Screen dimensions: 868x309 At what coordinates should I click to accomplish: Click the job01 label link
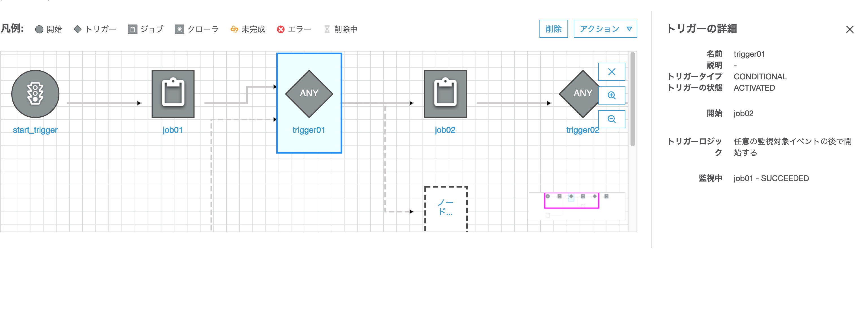point(172,130)
